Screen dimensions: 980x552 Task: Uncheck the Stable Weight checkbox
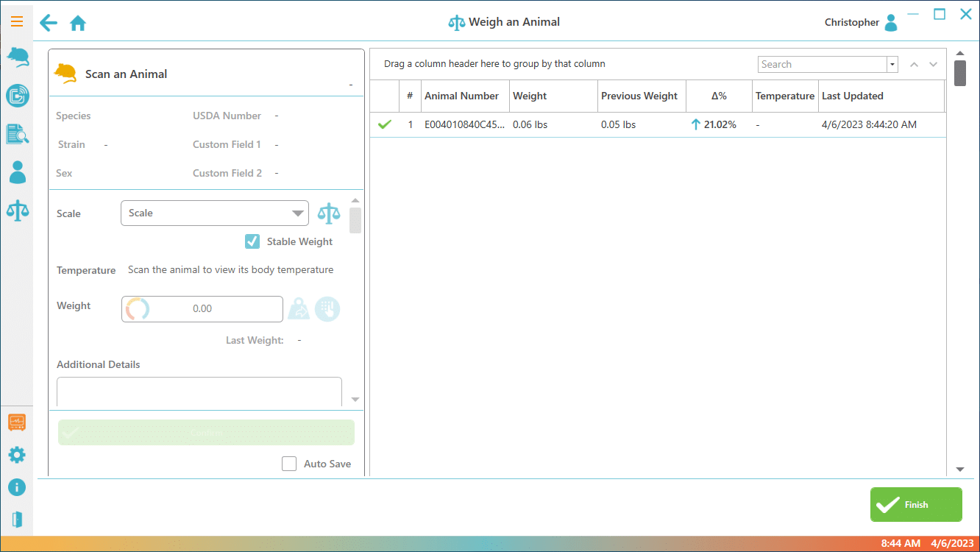coord(252,241)
